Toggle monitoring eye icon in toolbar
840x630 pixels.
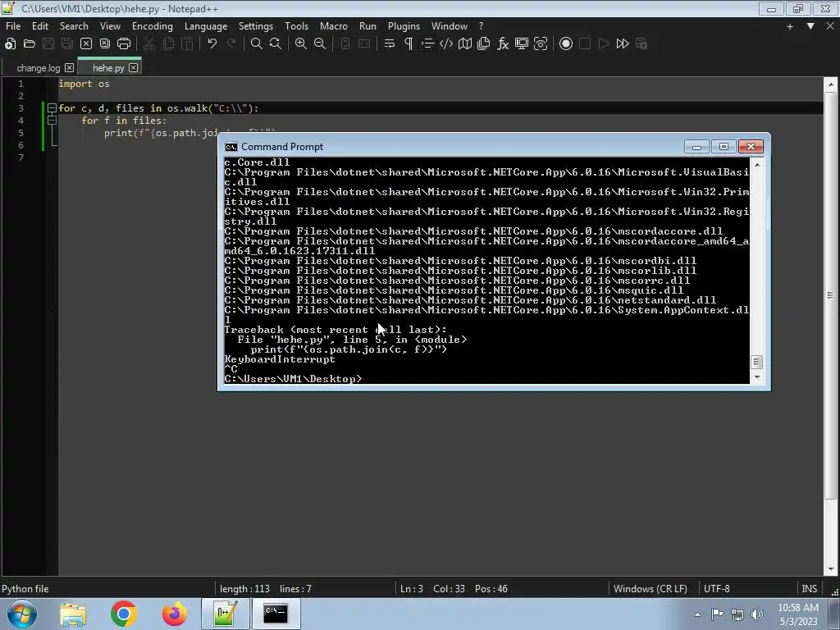coord(541,44)
